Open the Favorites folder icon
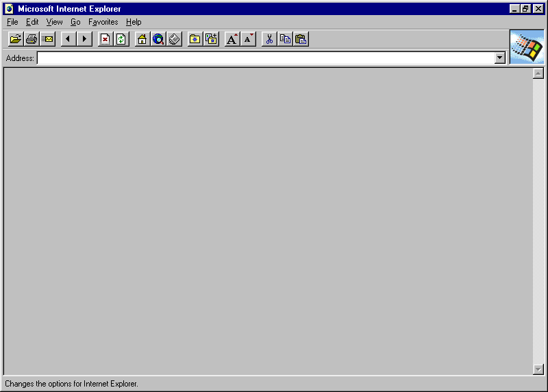 195,39
